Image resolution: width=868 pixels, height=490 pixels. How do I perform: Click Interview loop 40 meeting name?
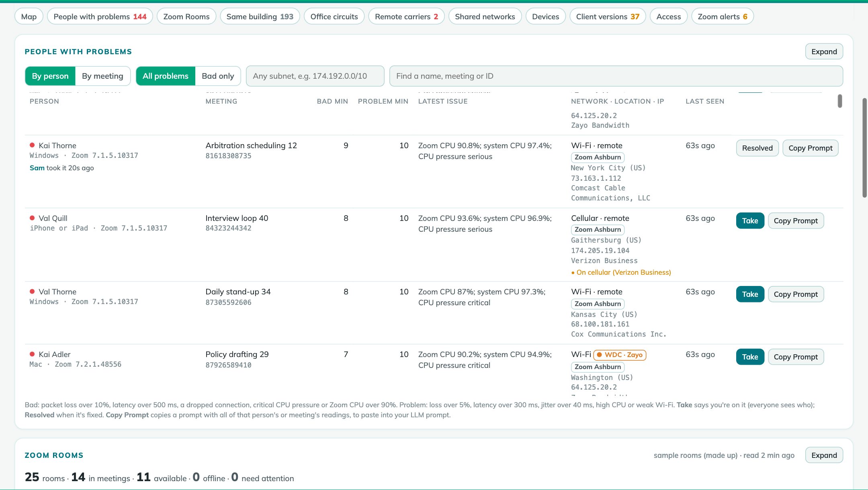(x=237, y=218)
